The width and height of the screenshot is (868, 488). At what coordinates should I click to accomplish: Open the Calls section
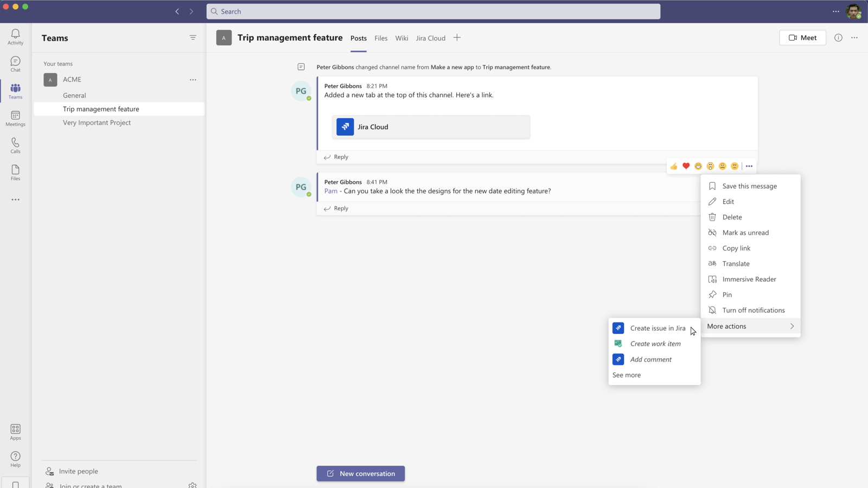(15, 145)
